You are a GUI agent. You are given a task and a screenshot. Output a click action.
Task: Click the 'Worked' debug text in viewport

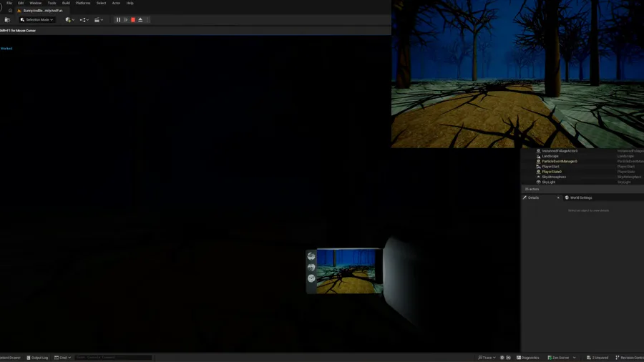pyautogui.click(x=6, y=49)
